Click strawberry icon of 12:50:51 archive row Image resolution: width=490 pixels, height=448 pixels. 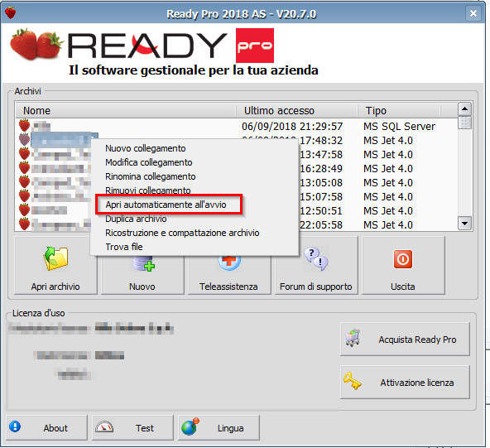24,210
